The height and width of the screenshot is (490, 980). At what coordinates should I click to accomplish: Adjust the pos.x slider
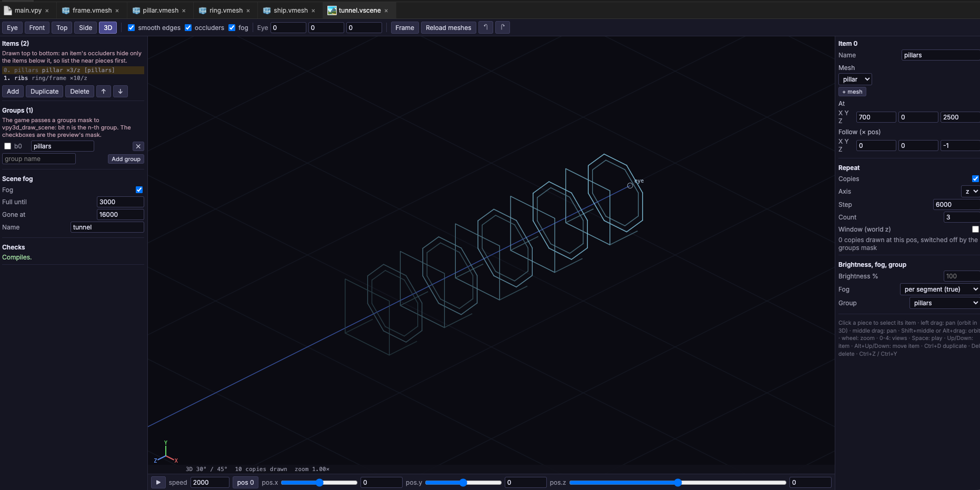319,483
